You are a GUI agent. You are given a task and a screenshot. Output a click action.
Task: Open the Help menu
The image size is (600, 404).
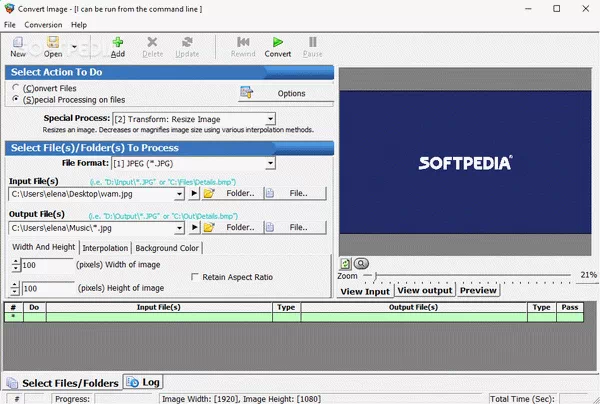79,25
